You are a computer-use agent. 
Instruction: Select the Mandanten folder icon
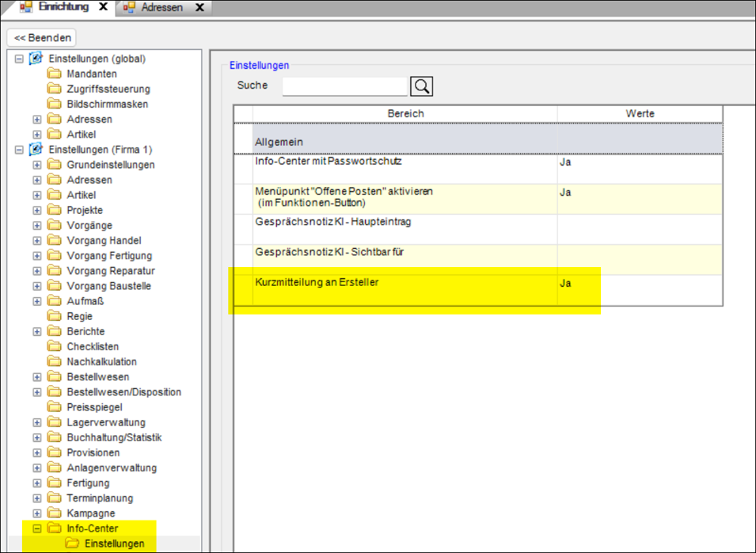[x=55, y=74]
